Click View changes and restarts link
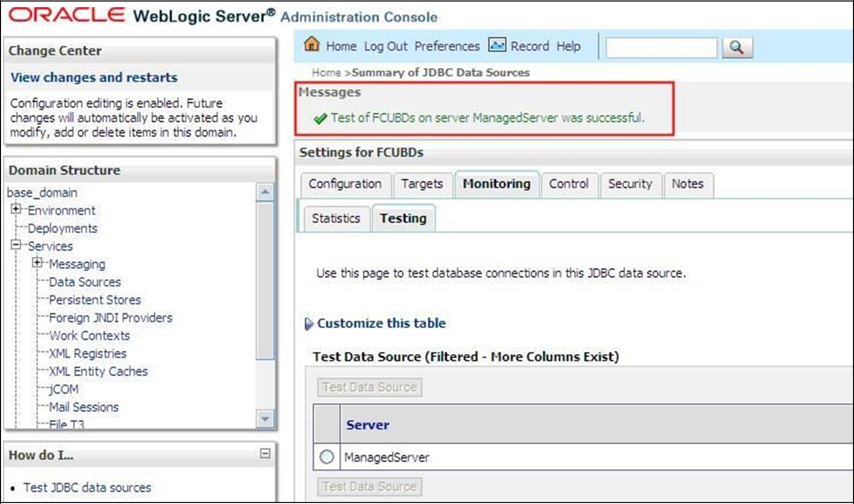Viewport: 854px width, 504px height. (x=94, y=77)
